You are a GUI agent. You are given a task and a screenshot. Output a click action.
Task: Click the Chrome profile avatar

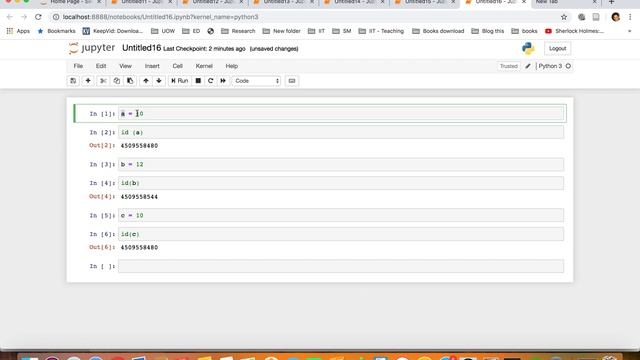tap(616, 17)
